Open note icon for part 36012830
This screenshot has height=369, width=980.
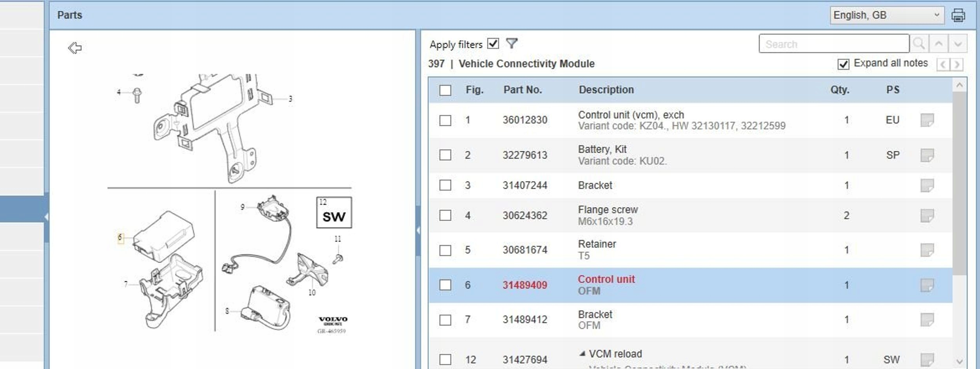click(927, 120)
